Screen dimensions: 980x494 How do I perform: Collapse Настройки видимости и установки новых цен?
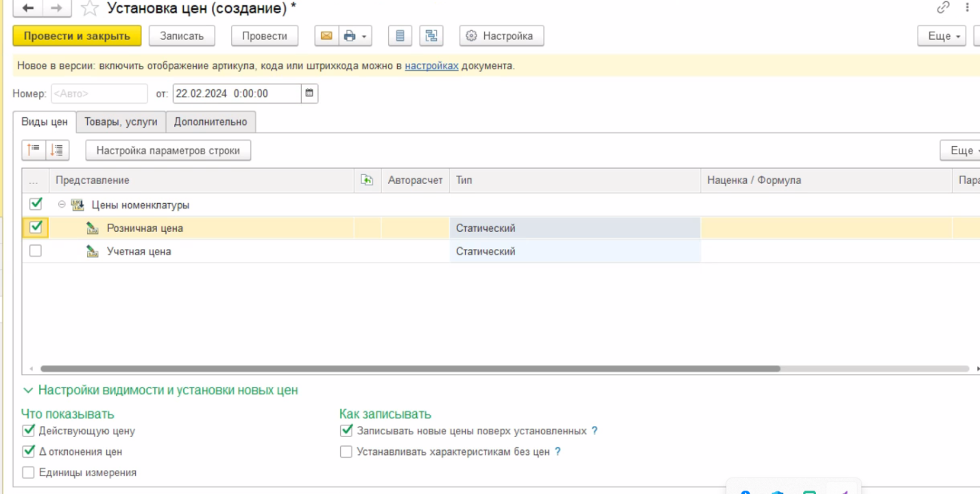(28, 390)
